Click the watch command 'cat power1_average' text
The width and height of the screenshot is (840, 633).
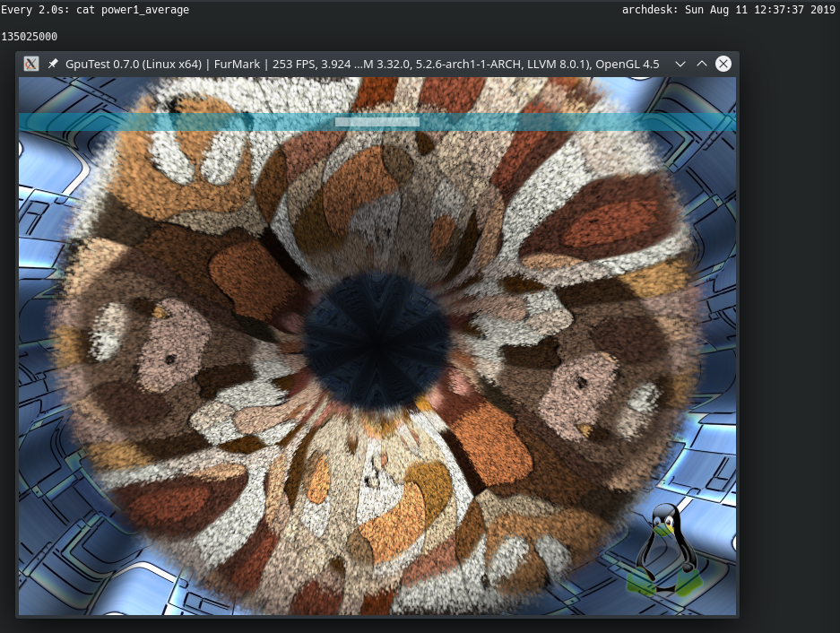pos(133,10)
